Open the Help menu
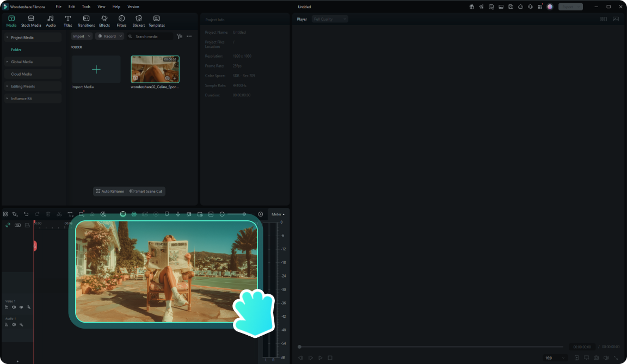 pos(116,7)
